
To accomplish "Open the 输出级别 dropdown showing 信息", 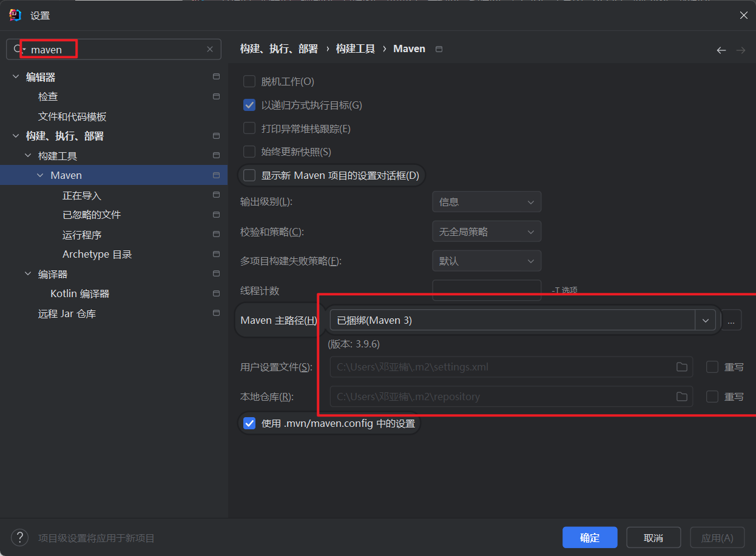I will coord(487,202).
